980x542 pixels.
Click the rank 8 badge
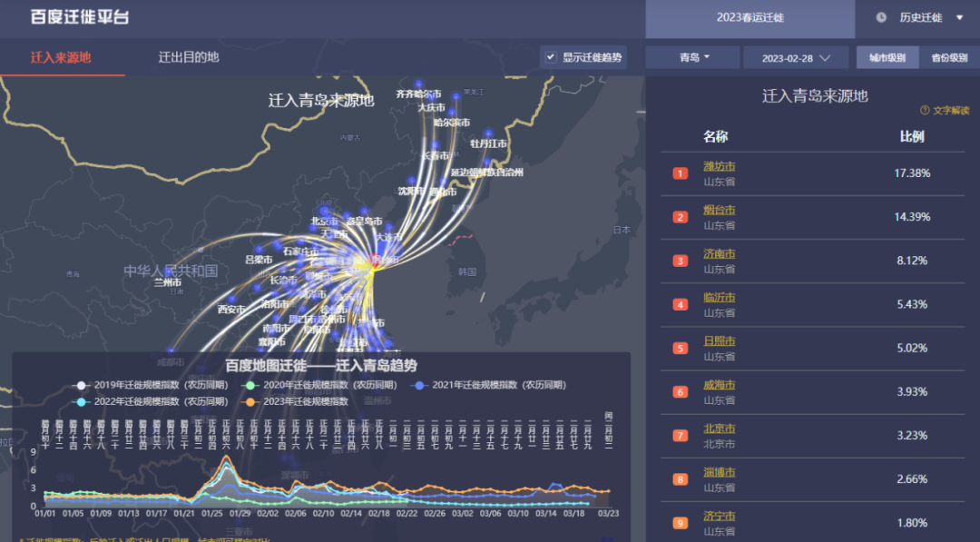[680, 480]
